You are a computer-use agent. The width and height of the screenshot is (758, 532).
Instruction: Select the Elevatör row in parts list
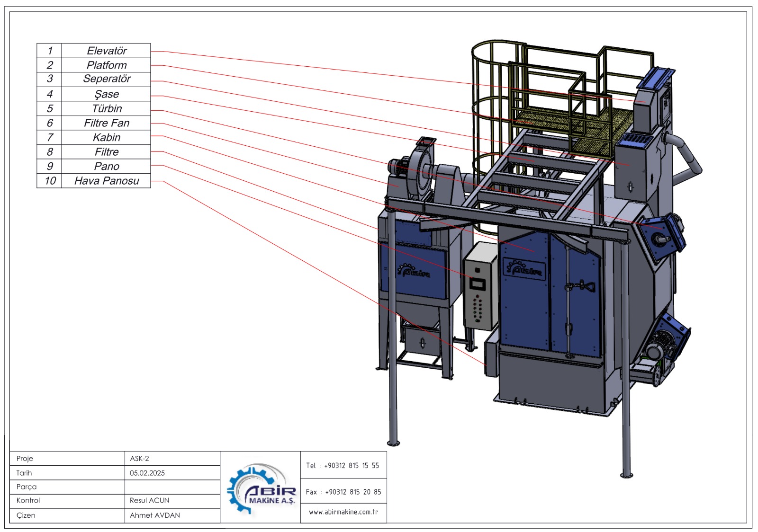[107, 51]
